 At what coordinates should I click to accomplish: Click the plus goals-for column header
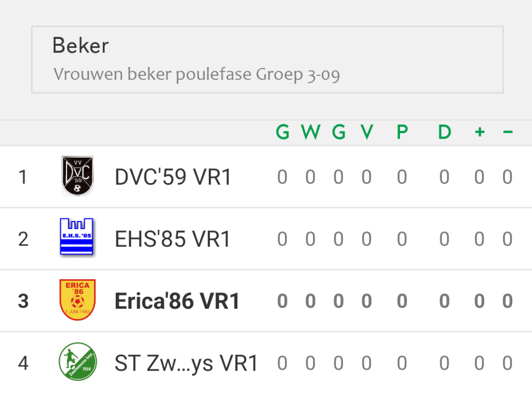[480, 132]
